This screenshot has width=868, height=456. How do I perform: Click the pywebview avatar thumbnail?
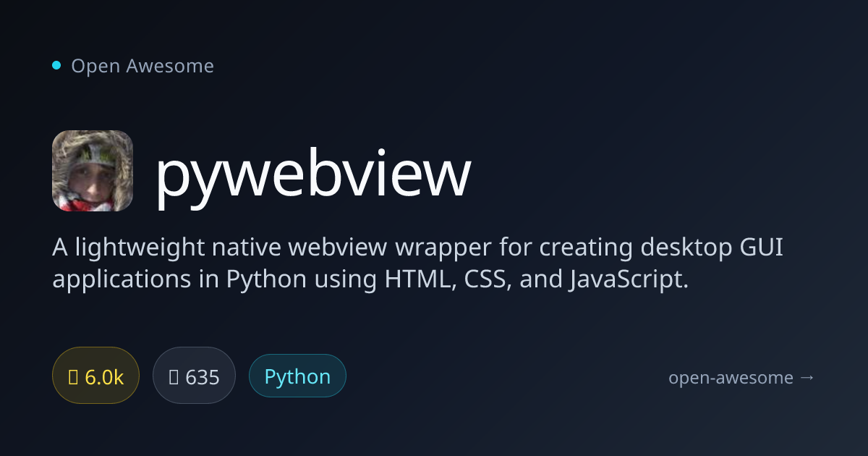coord(93,171)
